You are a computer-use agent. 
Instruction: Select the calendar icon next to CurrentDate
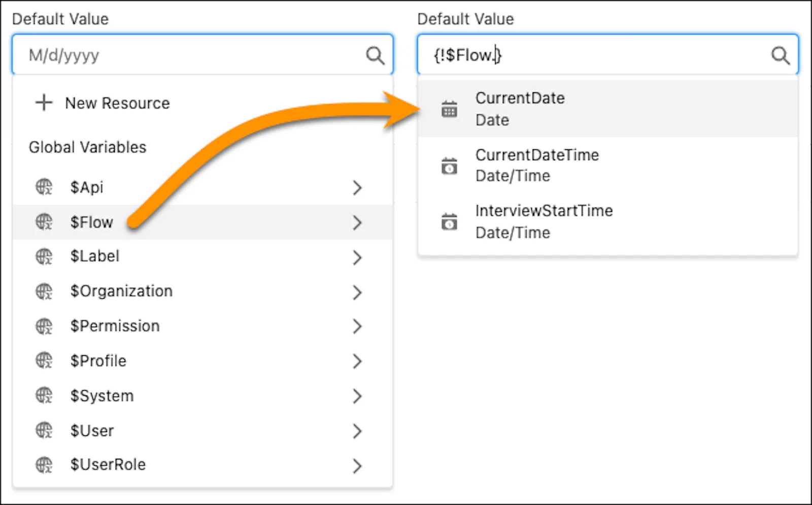point(449,108)
